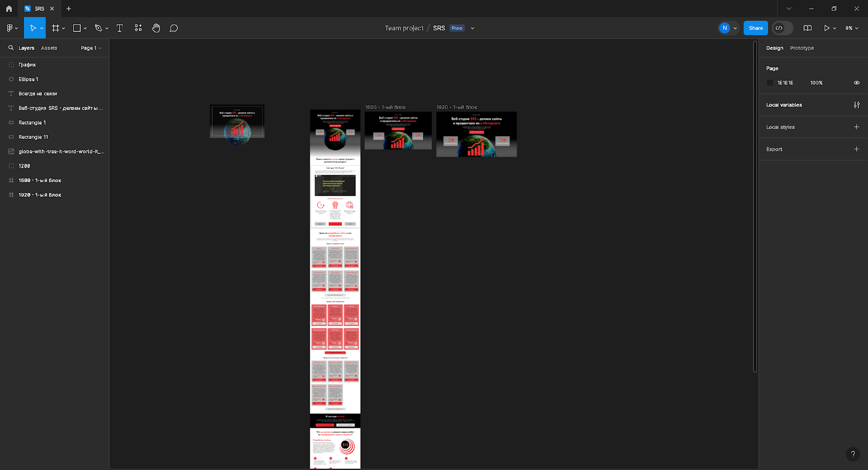The image size is (868, 470).
Task: Toggle Dev Mode switch
Action: tap(782, 28)
